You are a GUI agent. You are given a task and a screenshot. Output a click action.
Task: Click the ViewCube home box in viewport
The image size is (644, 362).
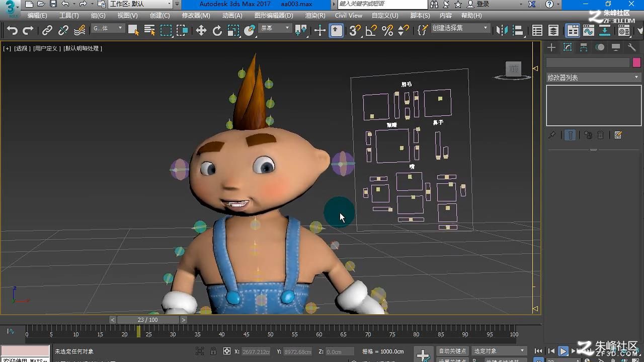click(x=513, y=69)
